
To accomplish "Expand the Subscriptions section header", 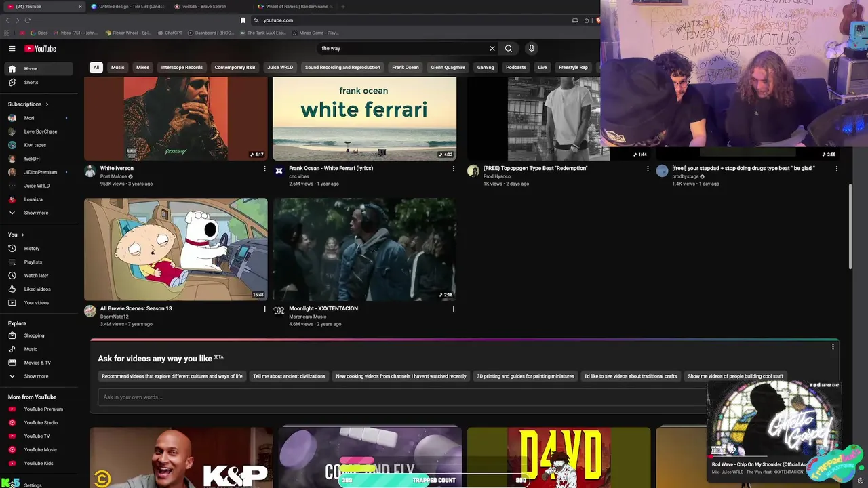I will pos(28,104).
